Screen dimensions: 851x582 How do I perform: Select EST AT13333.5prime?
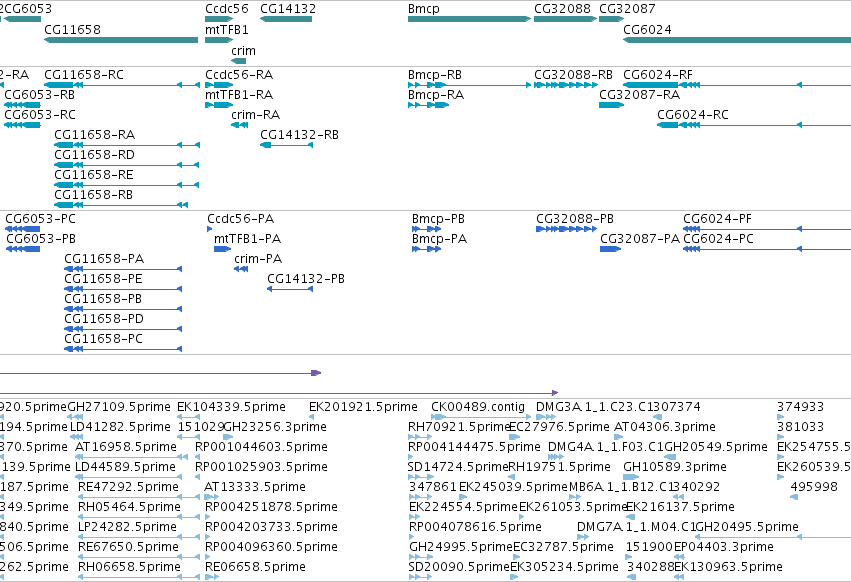[255, 487]
